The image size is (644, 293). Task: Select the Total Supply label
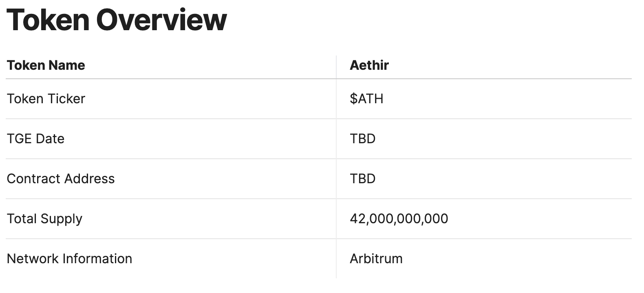pos(44,219)
